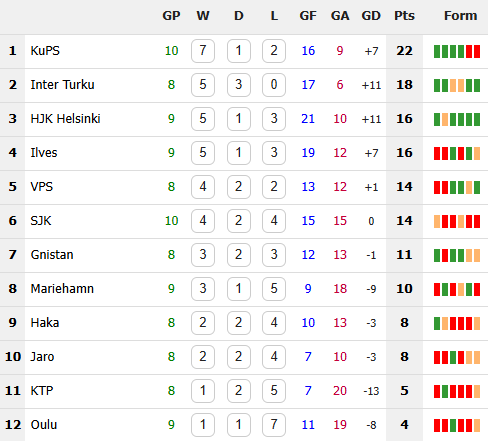Select HJK Helsinki goals for value 21

(x=308, y=119)
